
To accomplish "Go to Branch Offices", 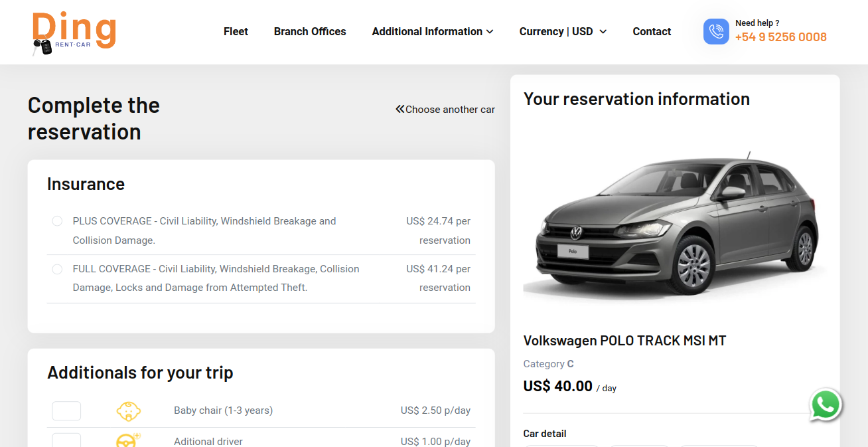I will 310,31.
